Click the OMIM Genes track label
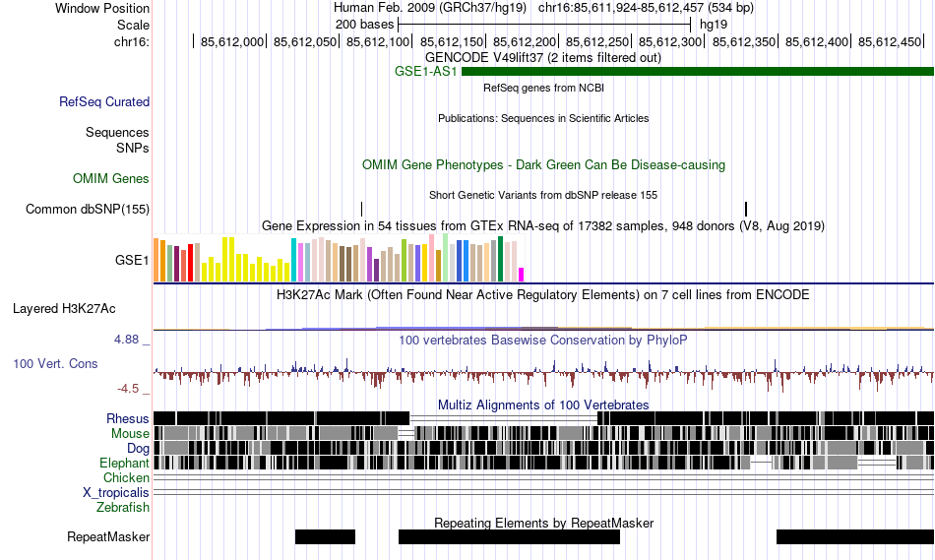The width and height of the screenshot is (935, 560). point(111,178)
